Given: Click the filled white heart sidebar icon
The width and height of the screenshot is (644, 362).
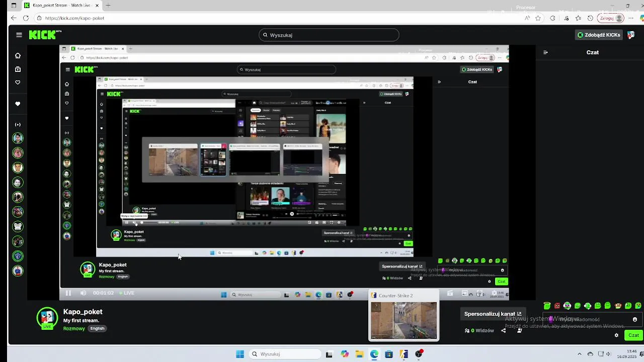Looking at the screenshot, I should coord(18,104).
